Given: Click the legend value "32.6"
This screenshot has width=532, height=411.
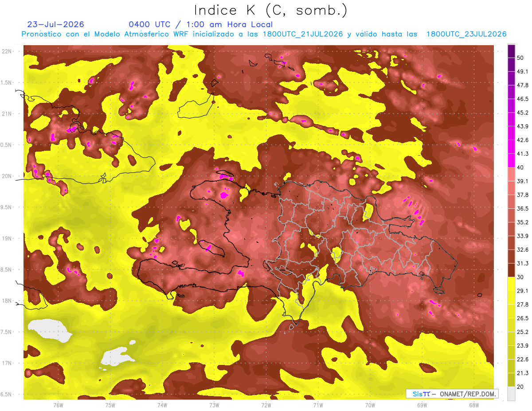Looking at the screenshot, I should pyautogui.click(x=522, y=250).
